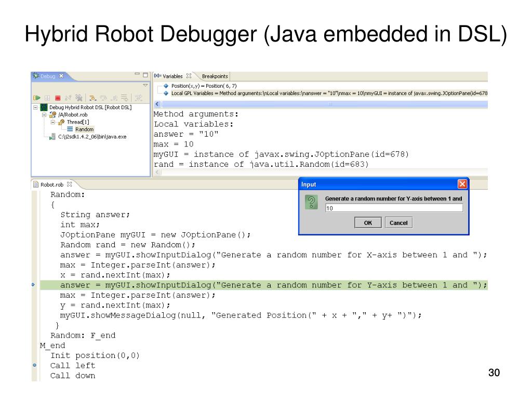Click the Variables view icon

point(157,76)
